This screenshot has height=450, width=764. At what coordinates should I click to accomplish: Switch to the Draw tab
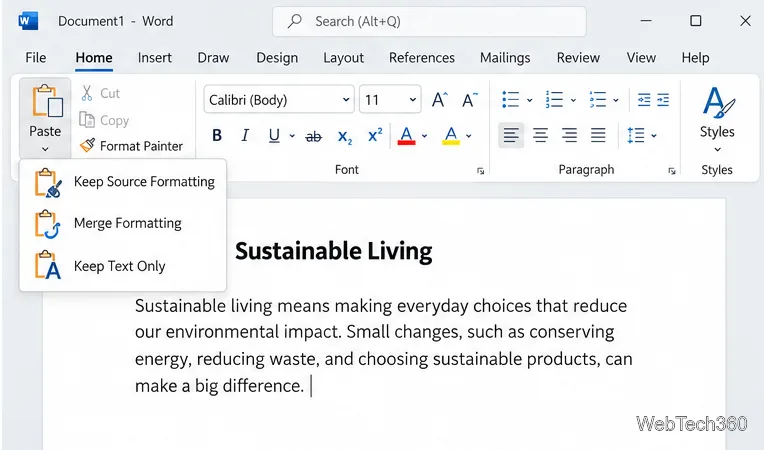[x=213, y=58]
